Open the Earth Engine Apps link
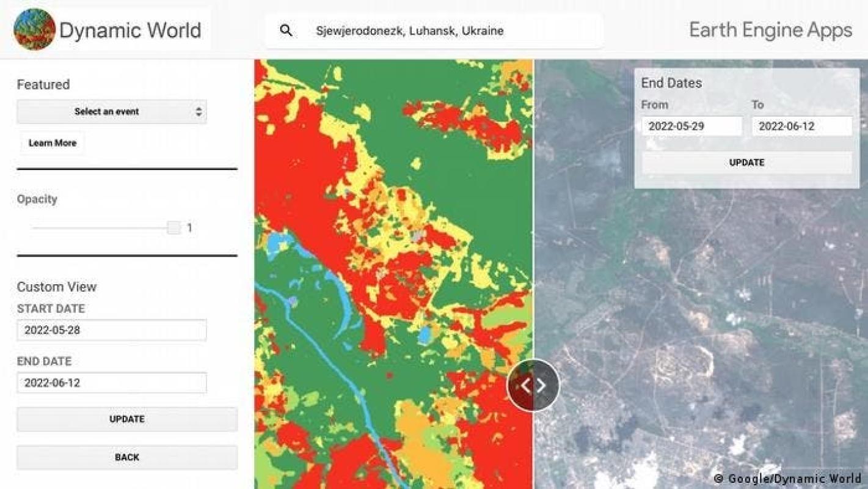Screen dimensions: 868x489 click(x=770, y=30)
